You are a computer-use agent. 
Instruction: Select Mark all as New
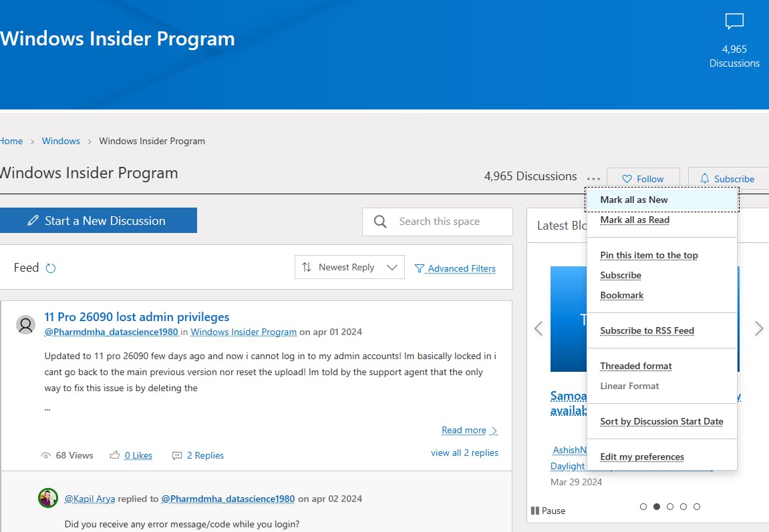[661, 200]
